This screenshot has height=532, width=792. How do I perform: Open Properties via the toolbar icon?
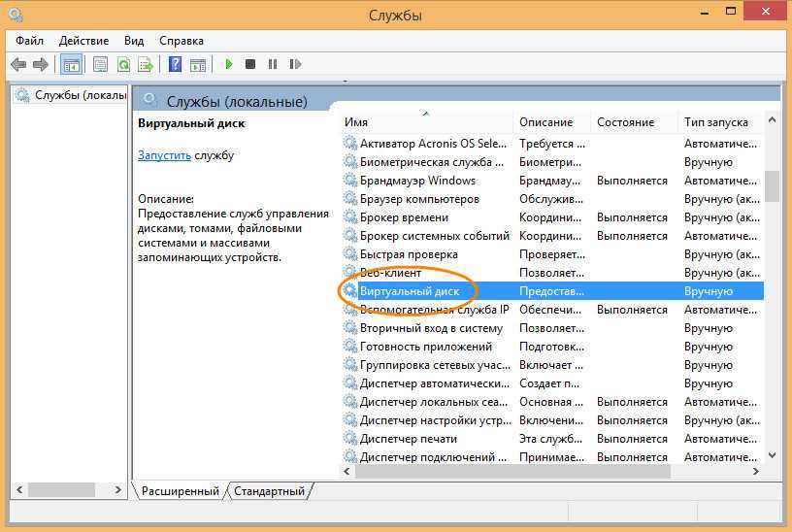(100, 65)
